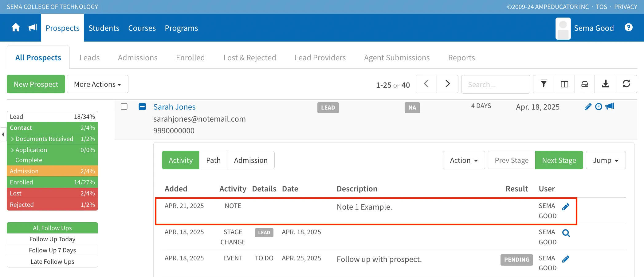Collapse Sarah Jones row with minus icon

pyautogui.click(x=142, y=106)
